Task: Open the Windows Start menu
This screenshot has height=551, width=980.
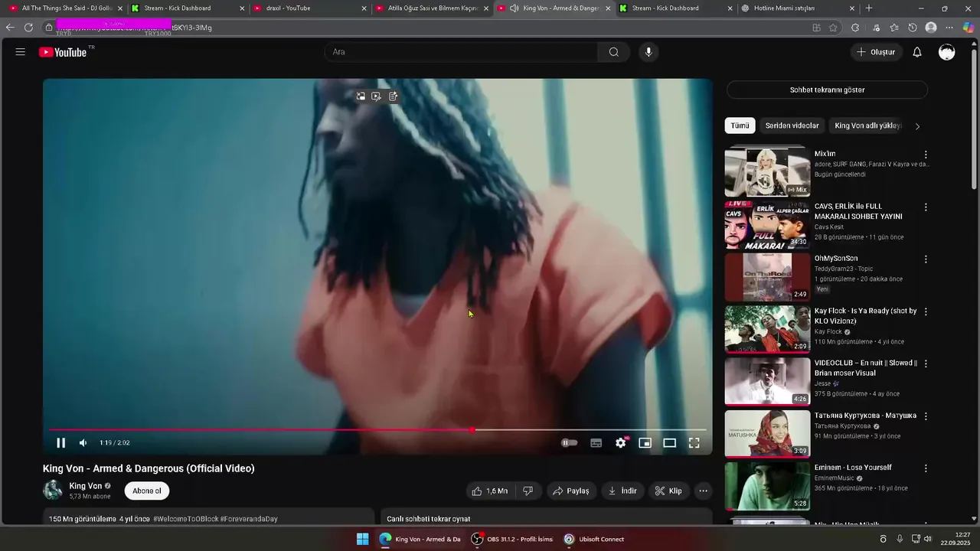Action: 362,540
